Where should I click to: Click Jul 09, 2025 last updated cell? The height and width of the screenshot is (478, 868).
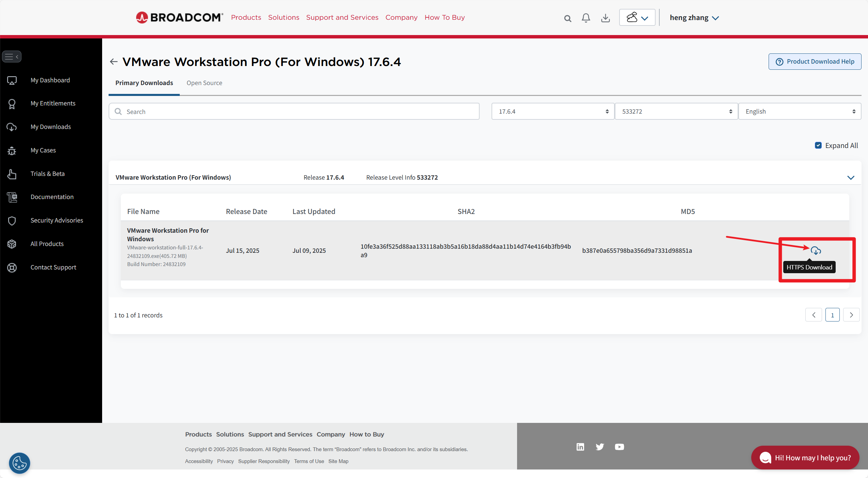tap(309, 251)
